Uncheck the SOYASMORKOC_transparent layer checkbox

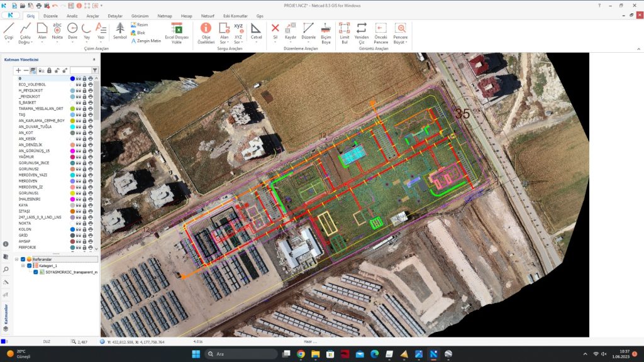tap(36, 272)
